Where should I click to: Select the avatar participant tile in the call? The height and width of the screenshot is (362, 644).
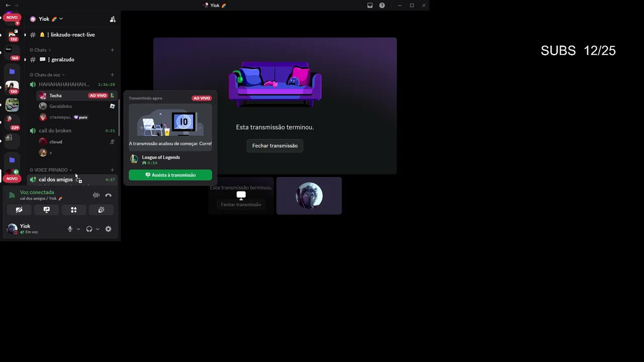tap(309, 196)
